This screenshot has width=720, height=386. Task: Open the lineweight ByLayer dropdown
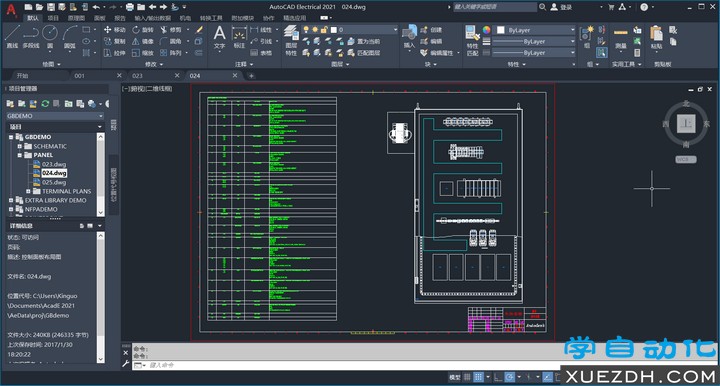(x=534, y=41)
